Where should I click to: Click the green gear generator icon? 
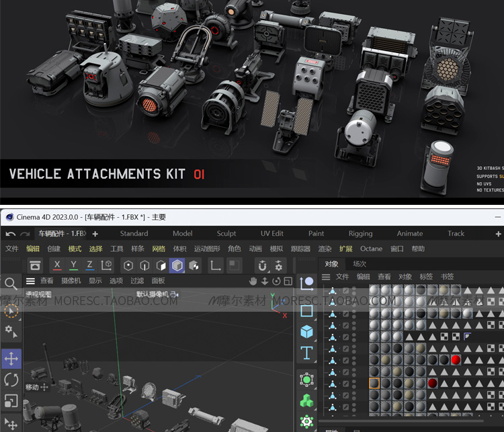pyautogui.click(x=306, y=421)
